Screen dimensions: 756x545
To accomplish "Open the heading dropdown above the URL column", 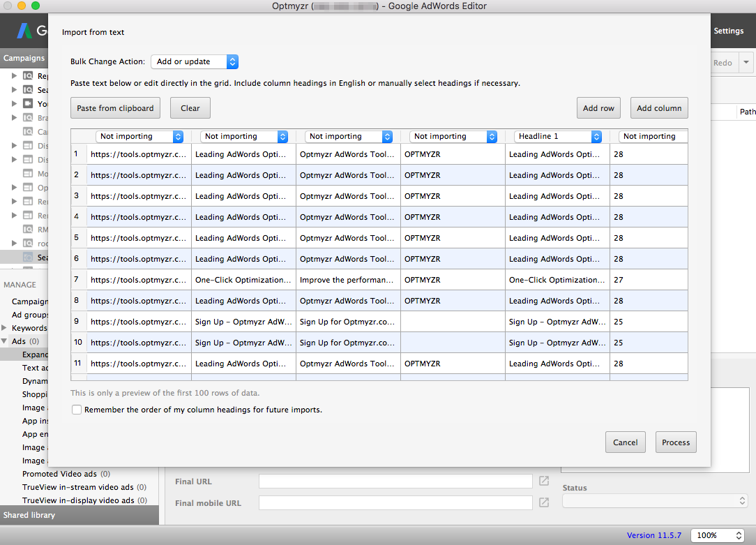I will pos(139,137).
